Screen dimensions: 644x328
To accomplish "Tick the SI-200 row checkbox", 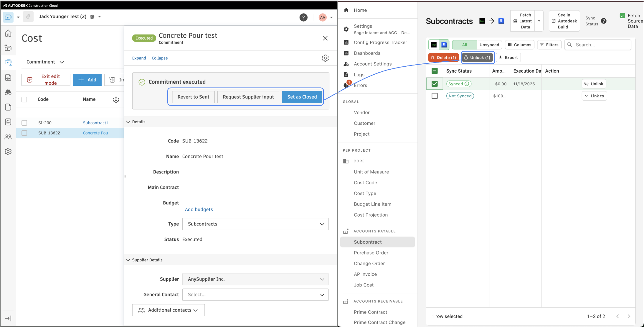I will click(x=24, y=123).
